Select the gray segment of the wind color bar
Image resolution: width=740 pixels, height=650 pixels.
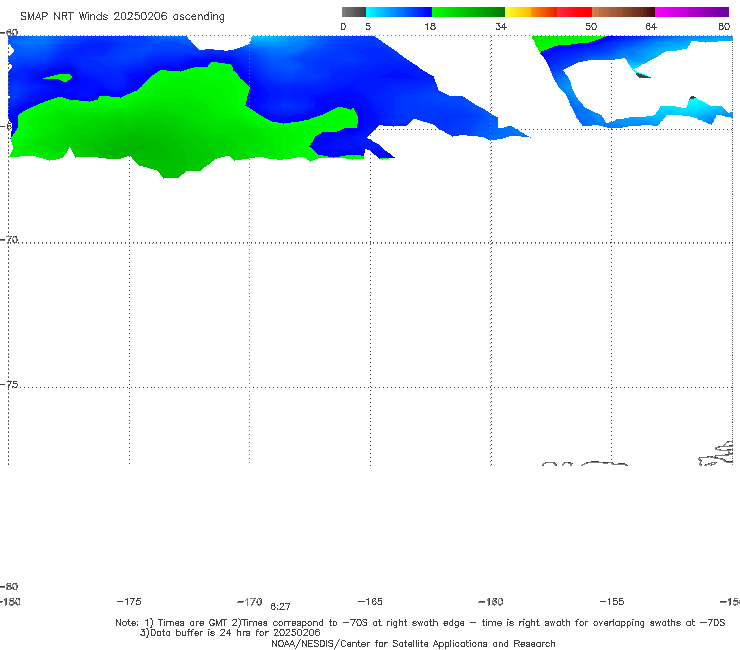(x=354, y=12)
